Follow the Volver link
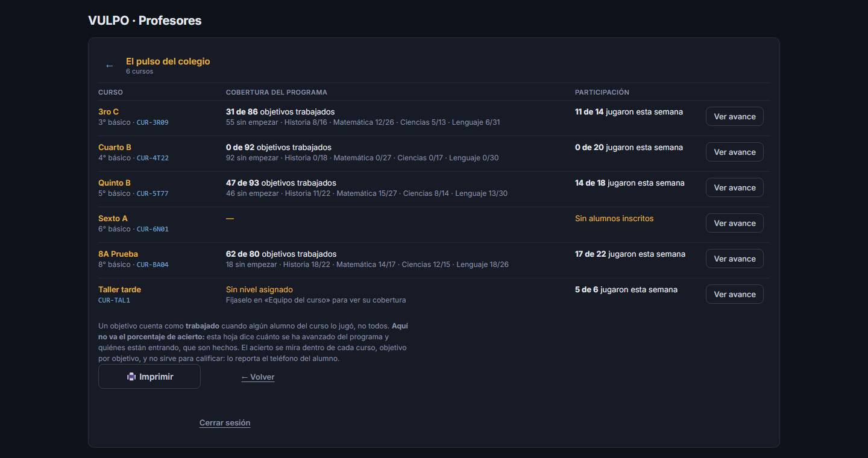Screen dimensions: 868x458 (x=258, y=377)
